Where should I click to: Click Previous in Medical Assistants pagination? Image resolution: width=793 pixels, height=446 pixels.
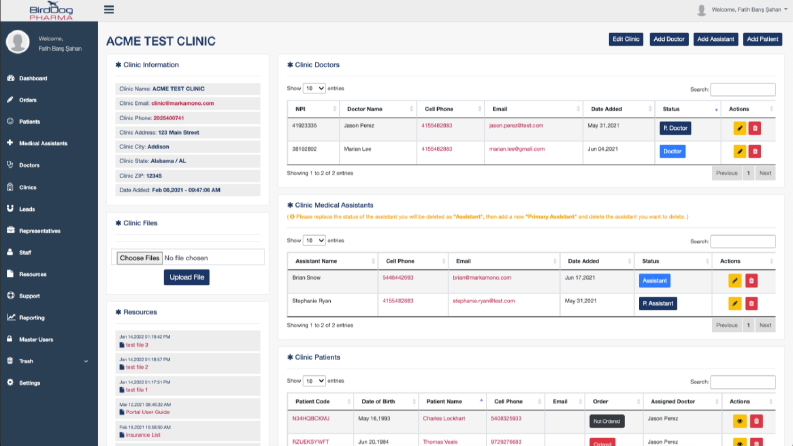click(727, 325)
